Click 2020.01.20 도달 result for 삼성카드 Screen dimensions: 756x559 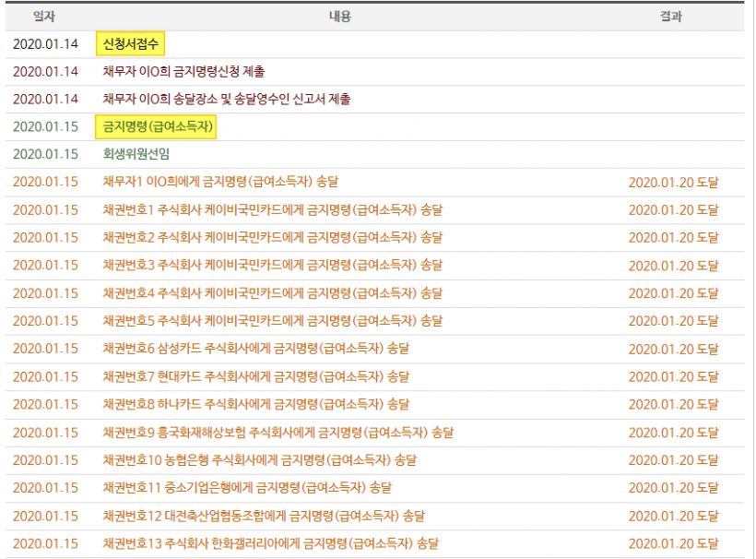tap(674, 349)
